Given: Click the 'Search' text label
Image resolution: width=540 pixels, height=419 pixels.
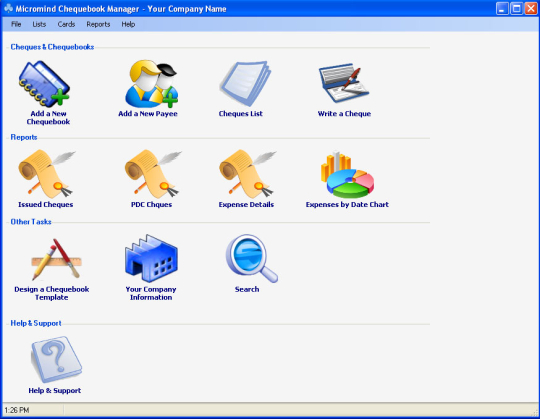Looking at the screenshot, I should pos(247,289).
